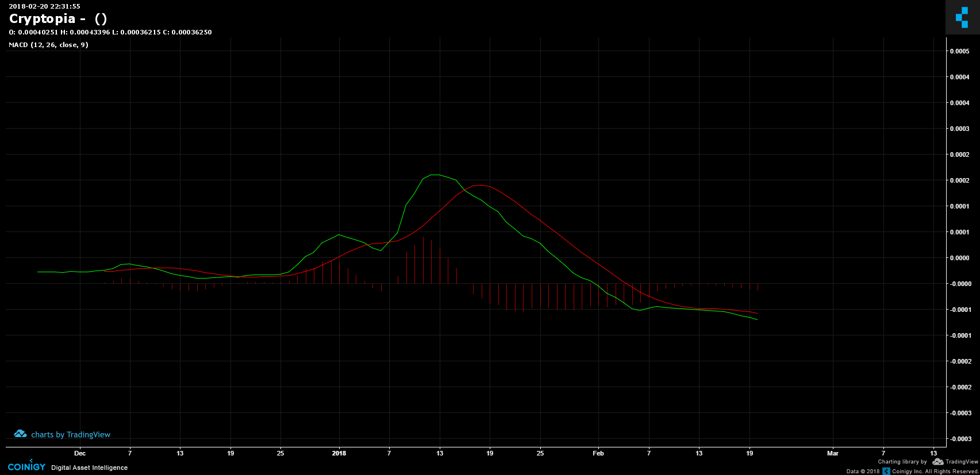The width and height of the screenshot is (980, 475).
Task: Click the small TradingView cloud icon at bottom right
Action: point(938,462)
